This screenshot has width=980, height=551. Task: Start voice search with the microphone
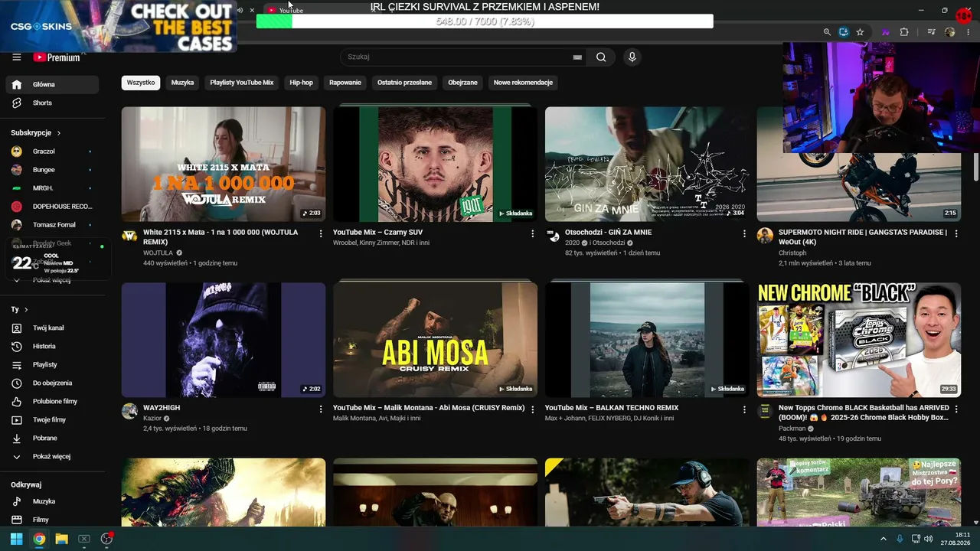632,57
